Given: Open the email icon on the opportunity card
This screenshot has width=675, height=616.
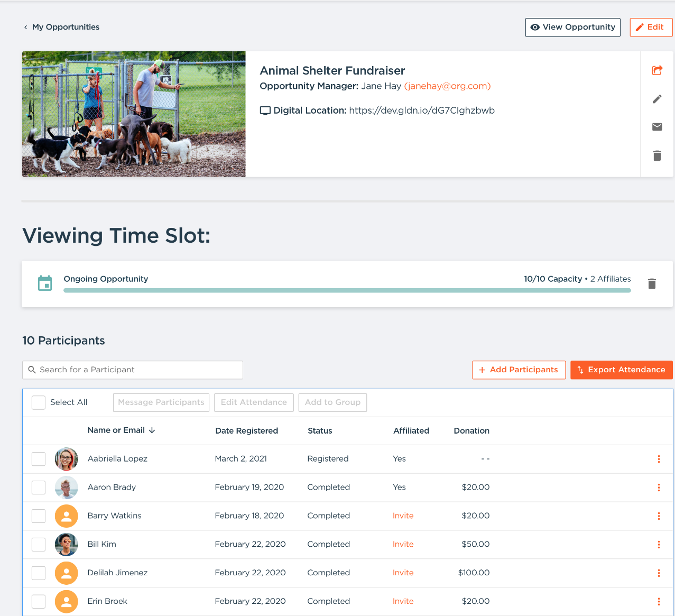Looking at the screenshot, I should click(x=657, y=127).
